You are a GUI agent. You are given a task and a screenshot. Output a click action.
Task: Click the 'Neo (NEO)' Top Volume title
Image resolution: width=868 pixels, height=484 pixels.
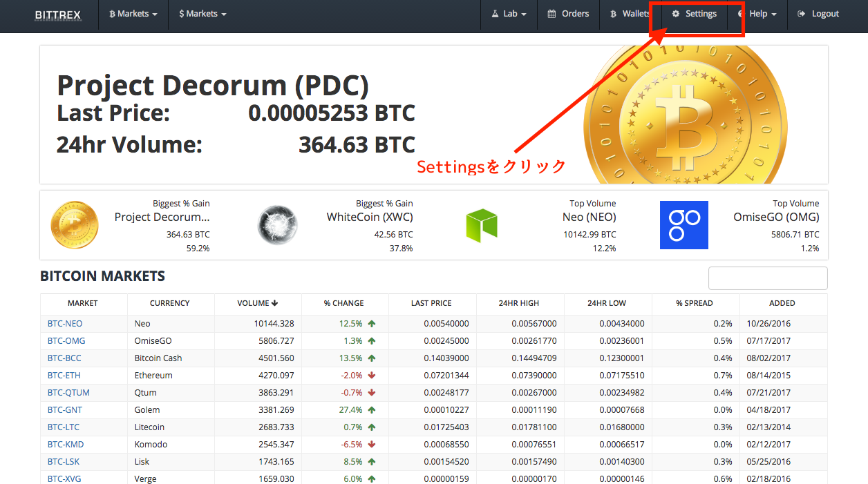pyautogui.click(x=589, y=217)
